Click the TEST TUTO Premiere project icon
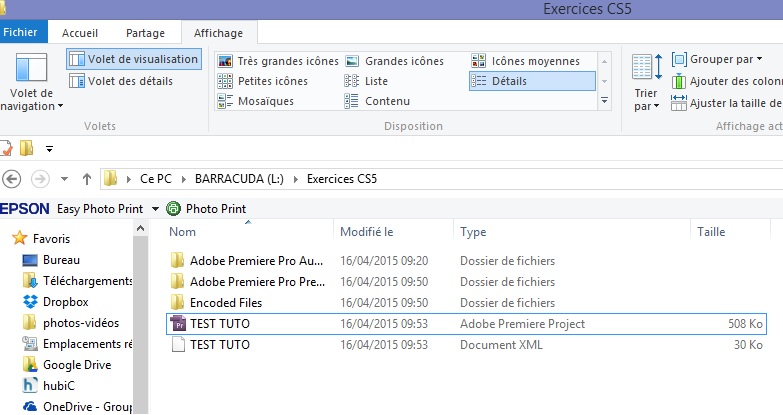The image size is (783, 415). [178, 324]
